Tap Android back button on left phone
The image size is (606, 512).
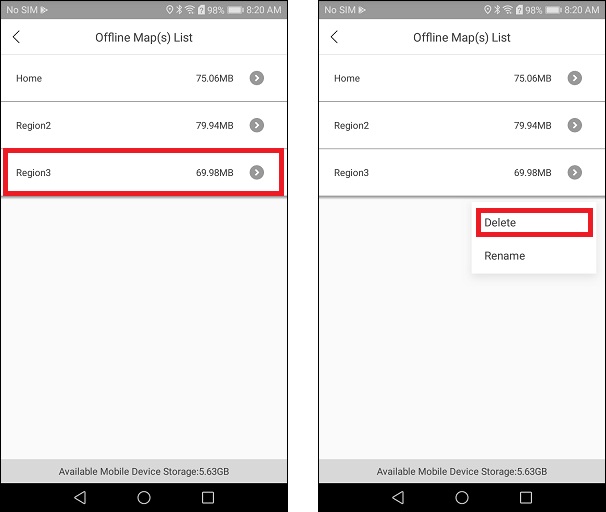(80, 497)
